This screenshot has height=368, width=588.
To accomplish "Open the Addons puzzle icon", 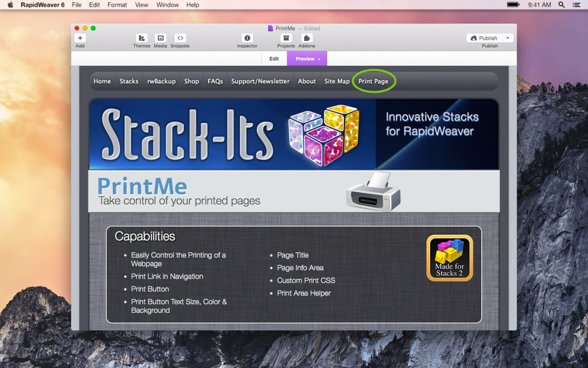I will point(307,38).
